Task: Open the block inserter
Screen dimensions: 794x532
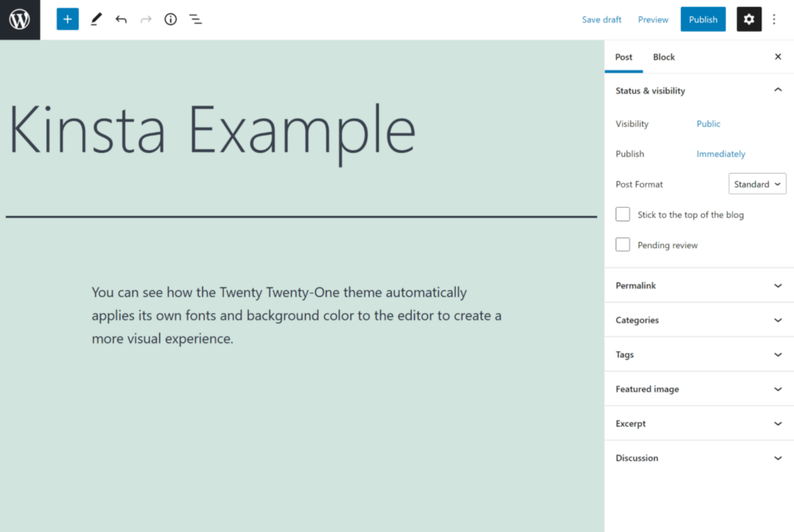Action: (67, 19)
